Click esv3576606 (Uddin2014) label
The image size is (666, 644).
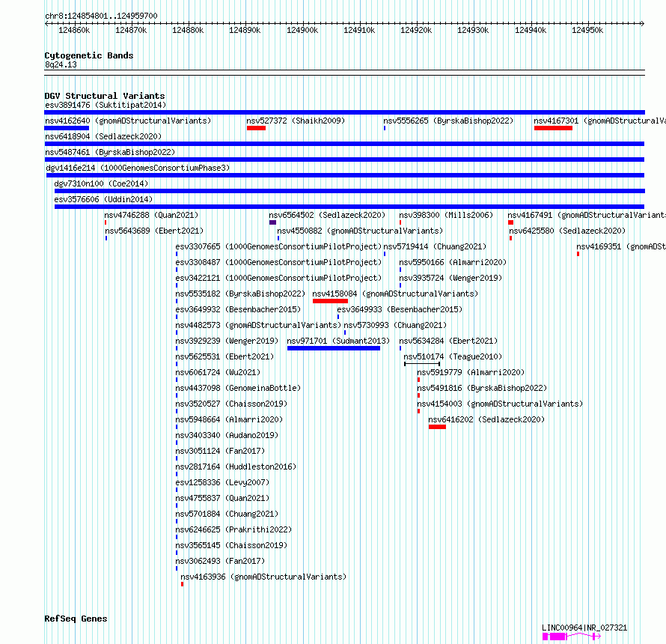click(103, 199)
